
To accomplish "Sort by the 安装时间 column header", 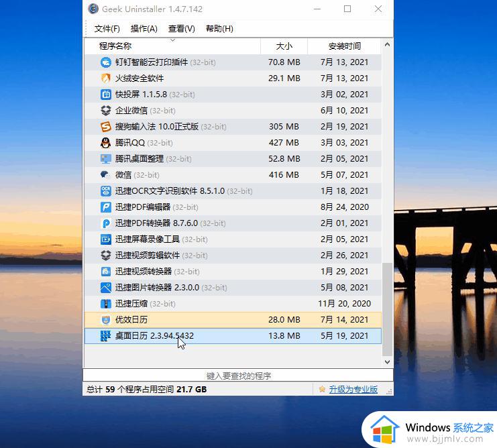I will (x=344, y=46).
